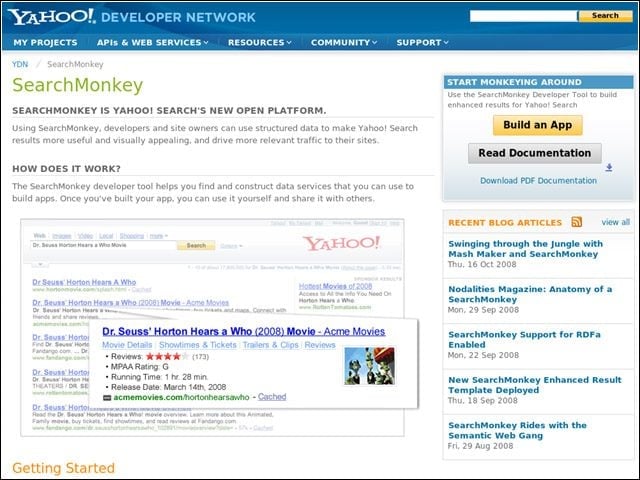Click the Recent Blog Articles heading
The image size is (640, 480).
point(505,222)
